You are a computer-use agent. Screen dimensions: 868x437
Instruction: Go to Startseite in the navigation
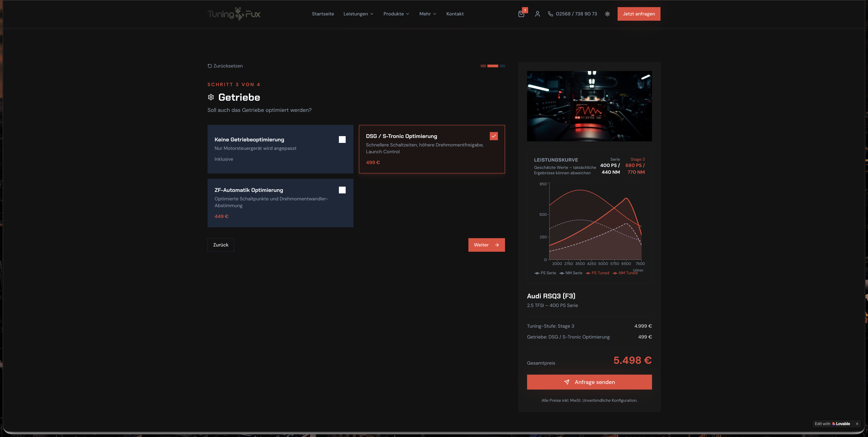323,14
